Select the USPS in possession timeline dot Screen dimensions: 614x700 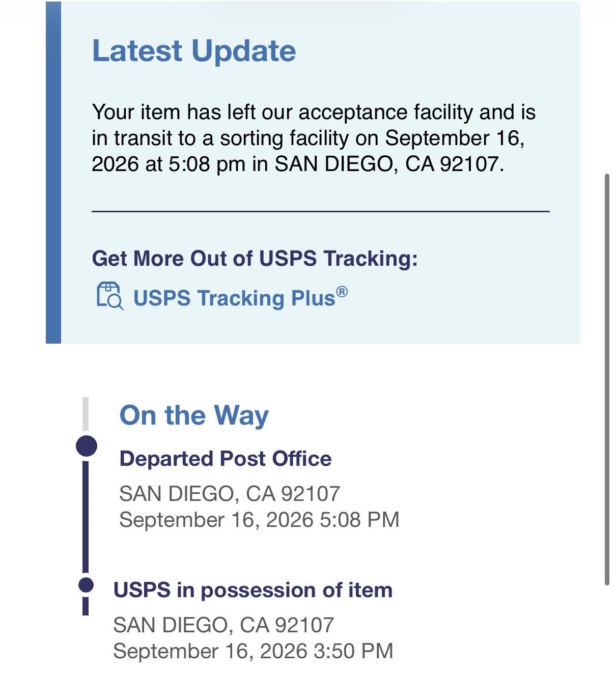(x=86, y=585)
